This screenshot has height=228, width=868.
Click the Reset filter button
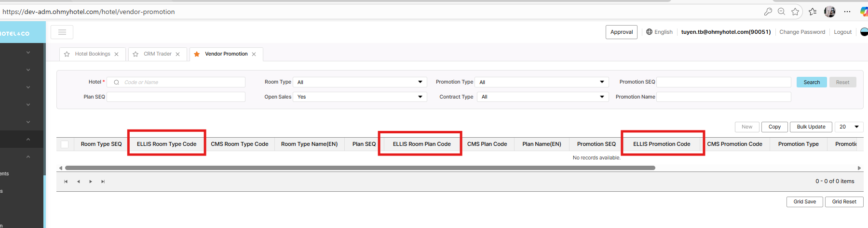[843, 82]
